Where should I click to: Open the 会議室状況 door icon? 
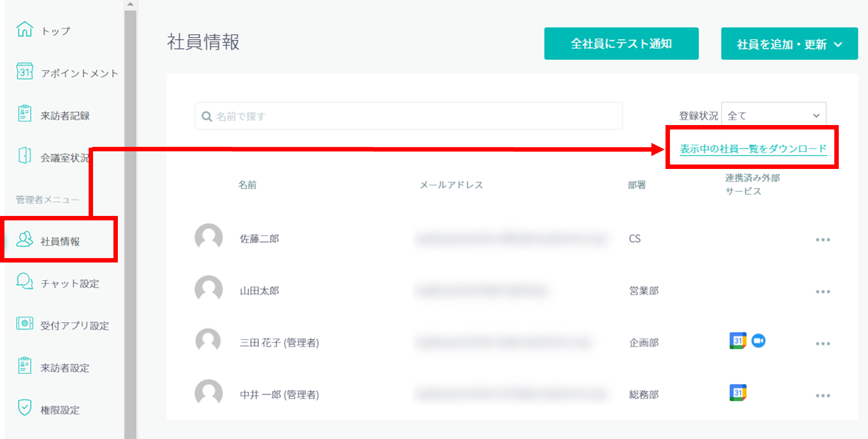point(24,156)
